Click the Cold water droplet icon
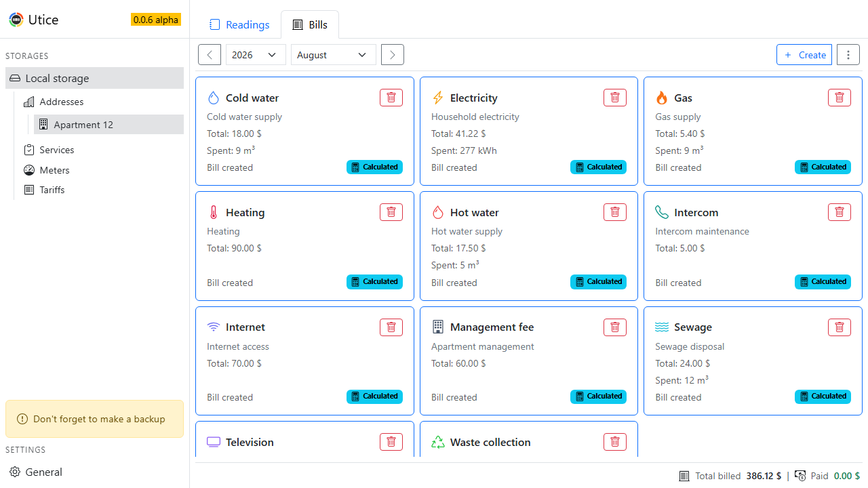Screen dimensions: 868x488 [214, 98]
